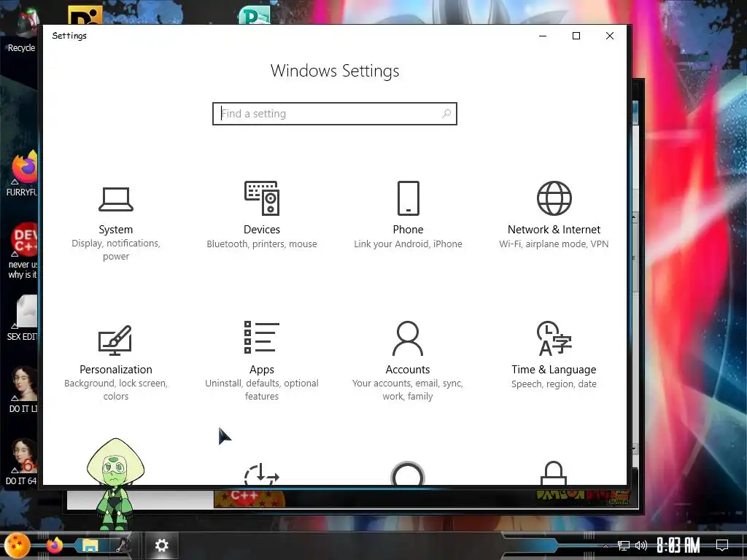Click 'Display, notifications, power' text

click(x=116, y=249)
